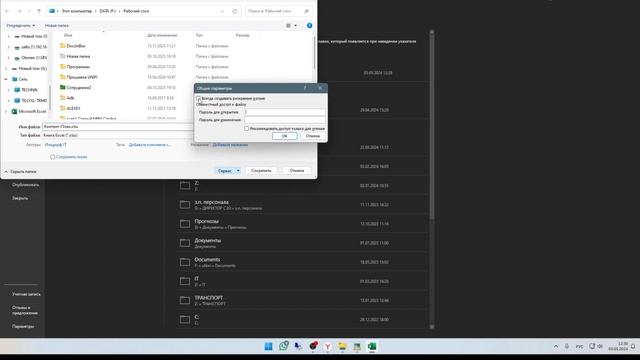
Task: Open Отзывы и предложения in backstage
Action: click(x=24, y=310)
